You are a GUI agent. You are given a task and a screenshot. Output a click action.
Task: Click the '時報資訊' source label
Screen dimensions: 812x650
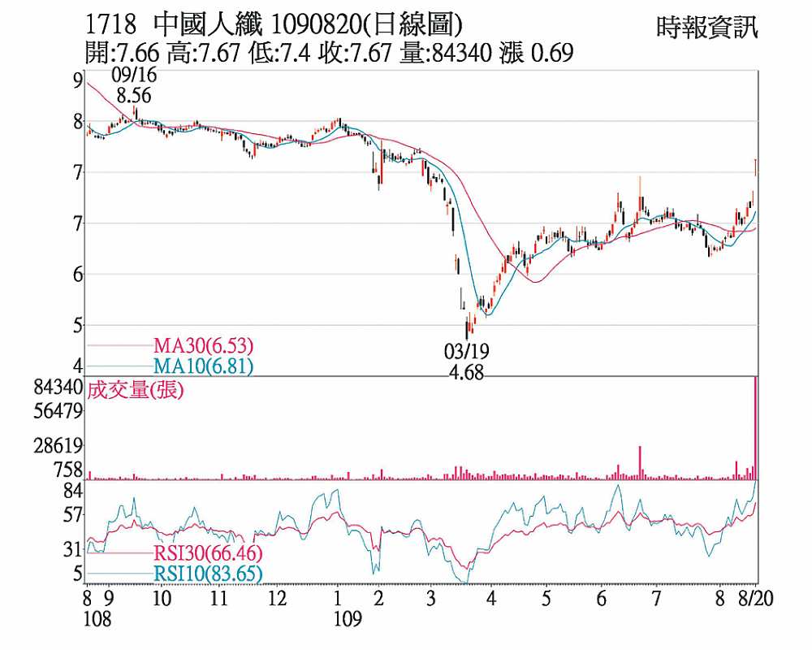click(x=707, y=27)
